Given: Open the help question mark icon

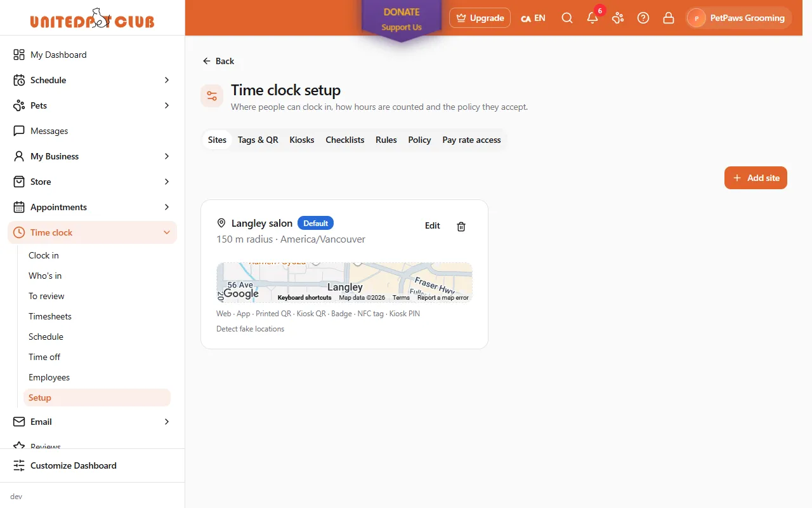Looking at the screenshot, I should click(x=643, y=18).
